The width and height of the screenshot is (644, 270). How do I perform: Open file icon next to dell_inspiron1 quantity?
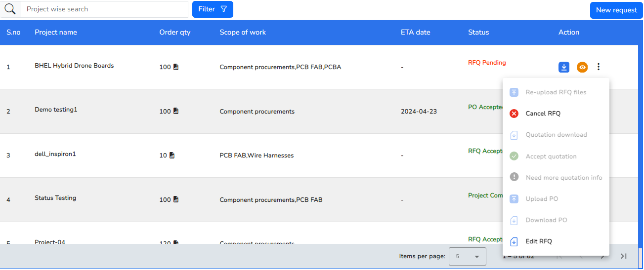tap(172, 155)
